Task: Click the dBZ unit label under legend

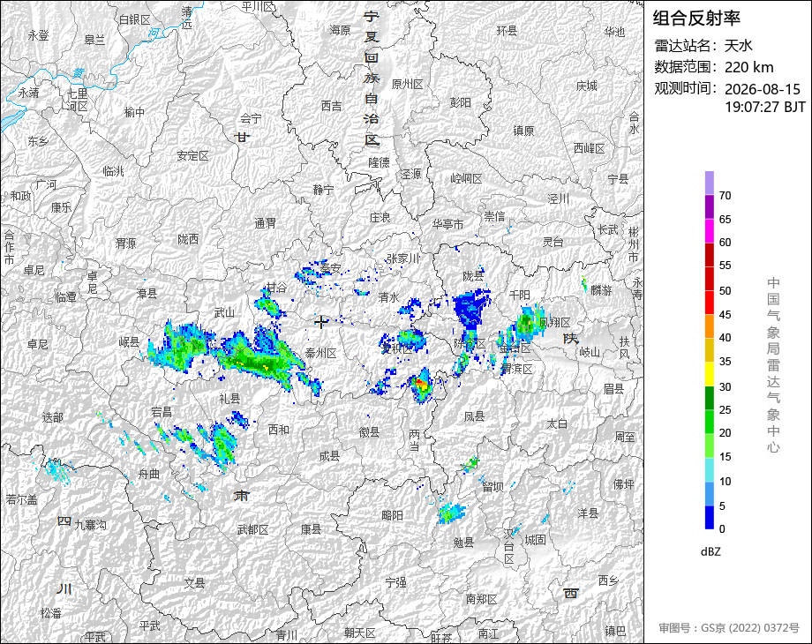Action: 710,552
